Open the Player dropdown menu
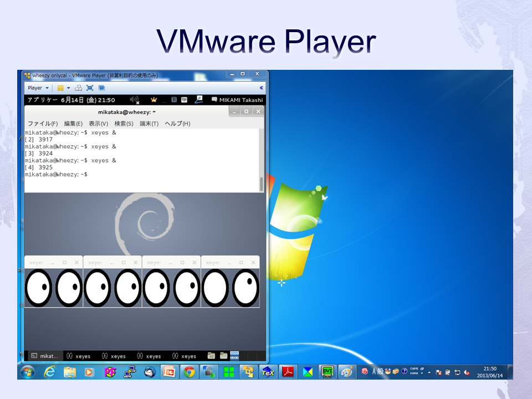The height and width of the screenshot is (399, 532). [x=38, y=88]
